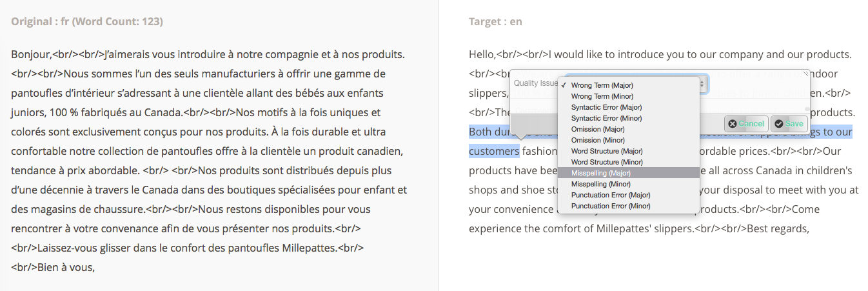
Task: Click the Original fr word count header
Action: point(87,22)
